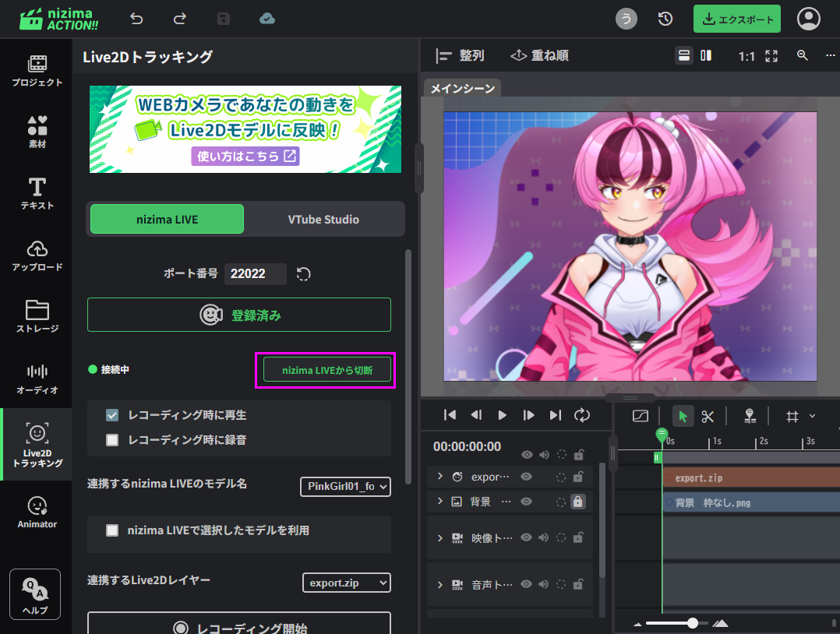Select the scissors cut tool
Image resolution: width=840 pixels, height=634 pixels.
[x=708, y=416]
